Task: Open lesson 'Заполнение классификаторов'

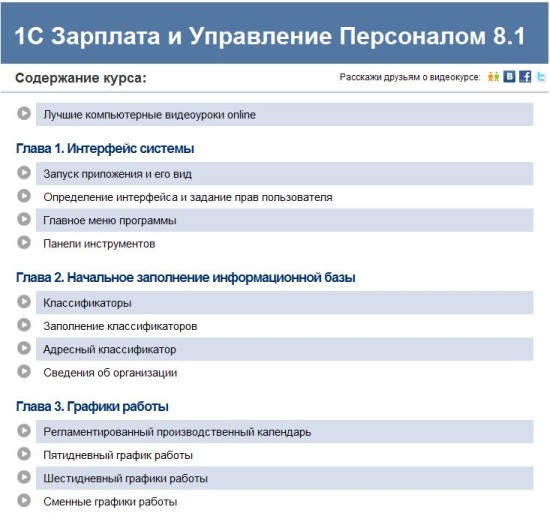Action: [x=120, y=326]
